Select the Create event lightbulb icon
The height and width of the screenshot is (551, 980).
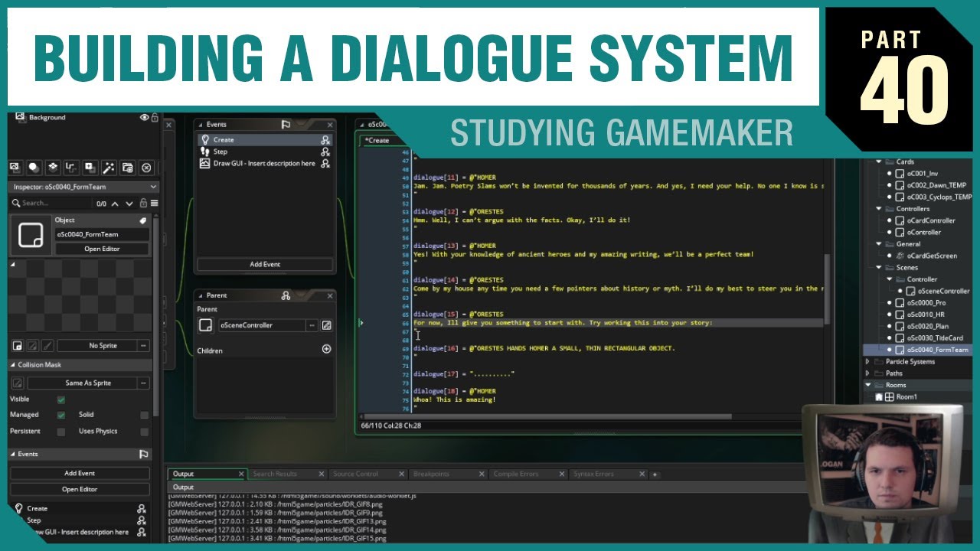[x=204, y=140]
